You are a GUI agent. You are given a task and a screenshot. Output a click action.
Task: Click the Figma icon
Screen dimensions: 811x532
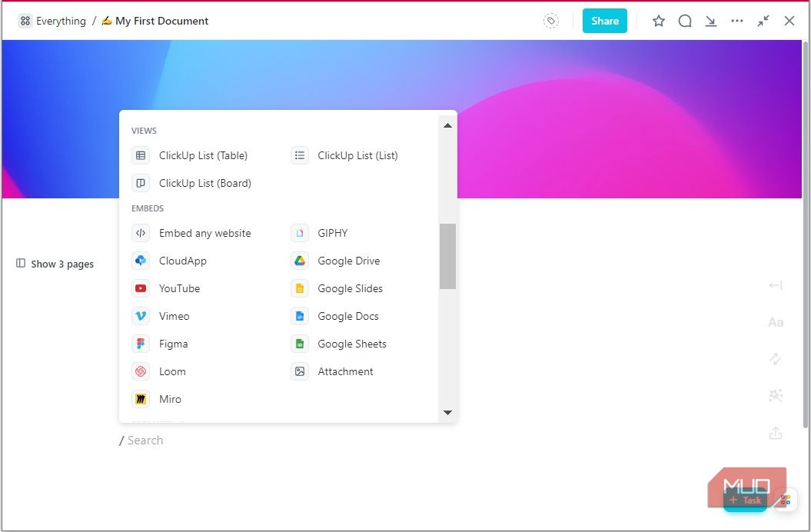pos(140,344)
